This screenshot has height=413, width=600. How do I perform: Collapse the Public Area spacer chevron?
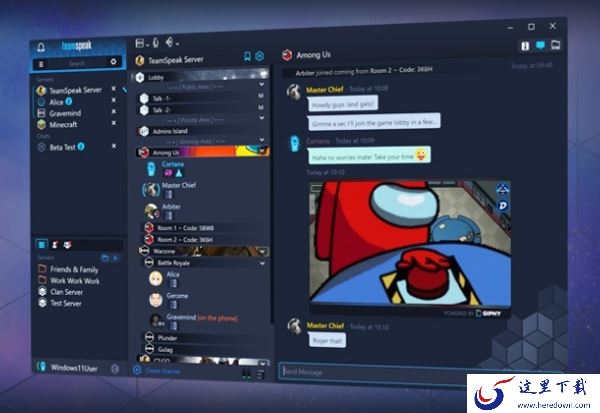[262, 85]
